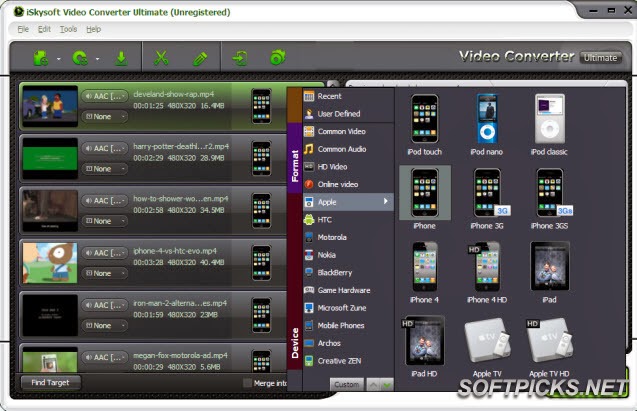Choose the HD Video format category
Screen dimensions: 637x411
pos(349,167)
